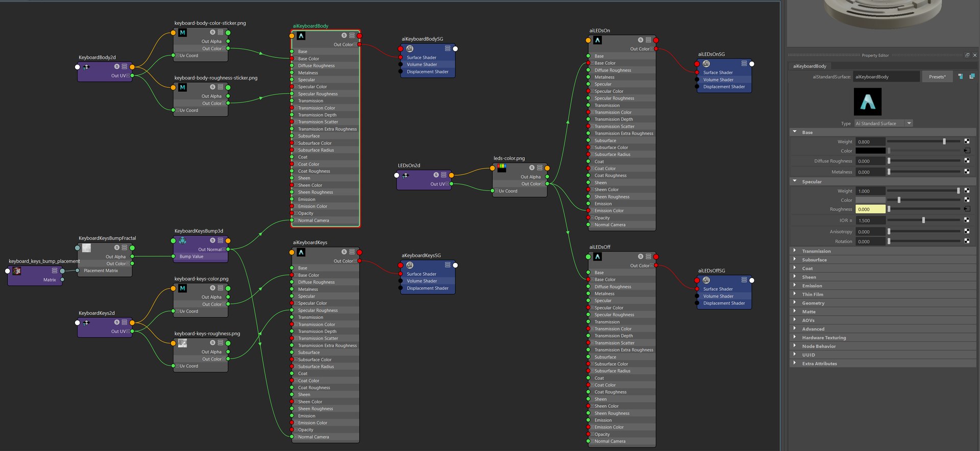Open the Type dropdown showing Ai Standard Surface
The image size is (980, 451).
click(x=884, y=123)
